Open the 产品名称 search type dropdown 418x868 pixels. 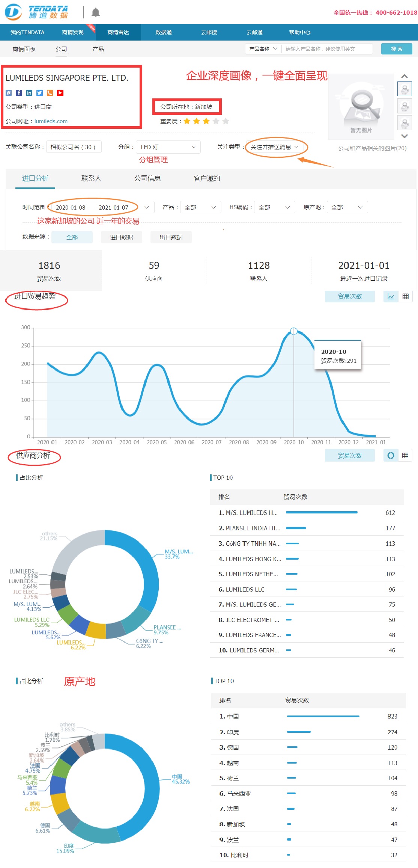pyautogui.click(x=263, y=49)
